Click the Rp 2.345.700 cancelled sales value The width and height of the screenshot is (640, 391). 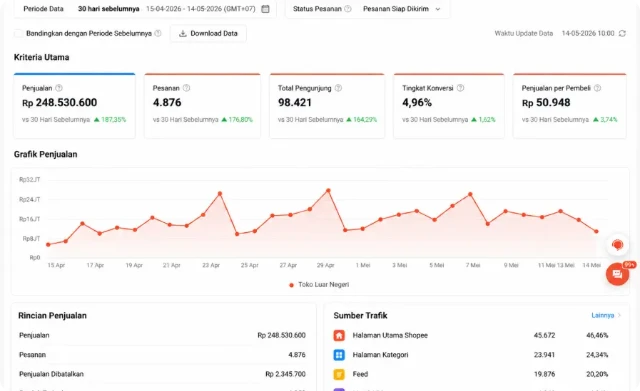coord(285,374)
